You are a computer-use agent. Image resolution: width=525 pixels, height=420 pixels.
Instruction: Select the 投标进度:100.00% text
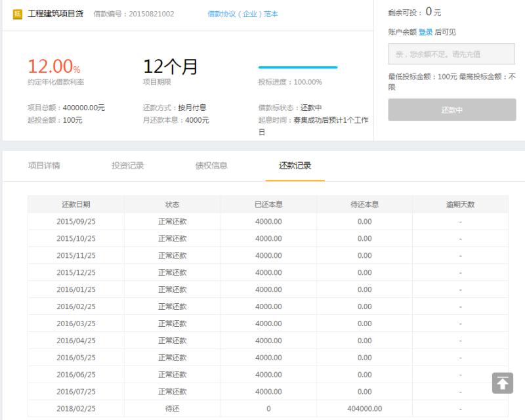coord(290,82)
